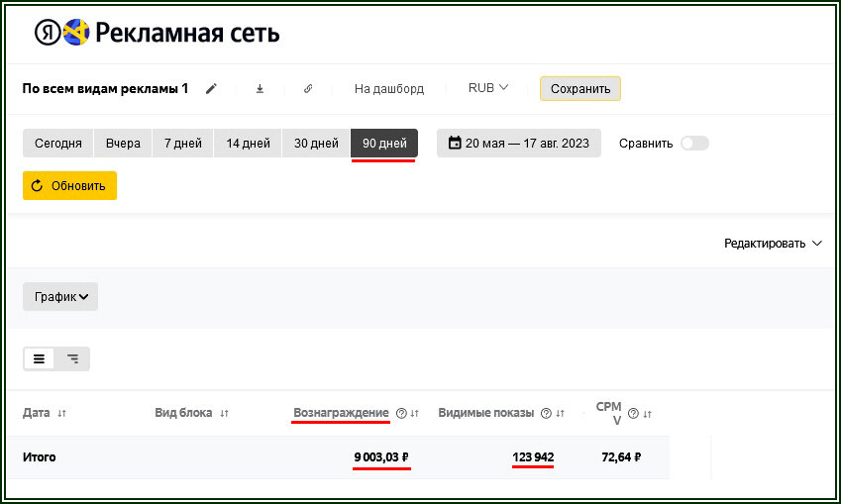Click the pencil icon to rename report

pyautogui.click(x=211, y=89)
